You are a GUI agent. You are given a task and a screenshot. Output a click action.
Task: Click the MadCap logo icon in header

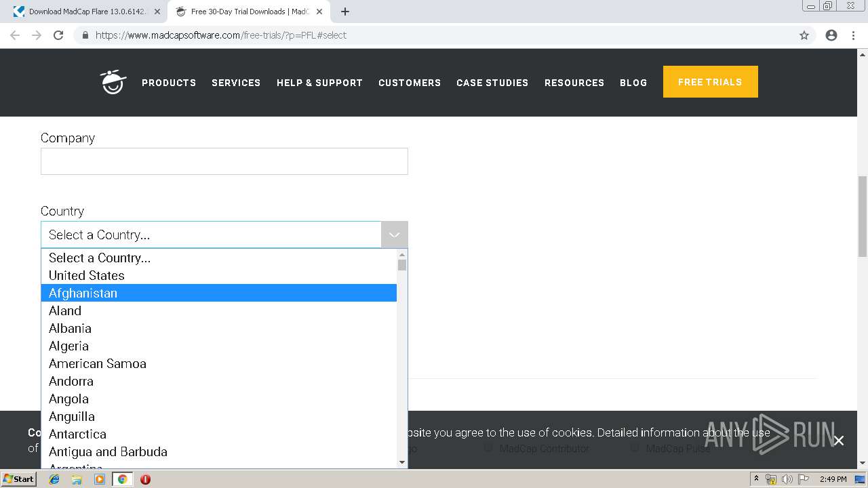(114, 82)
